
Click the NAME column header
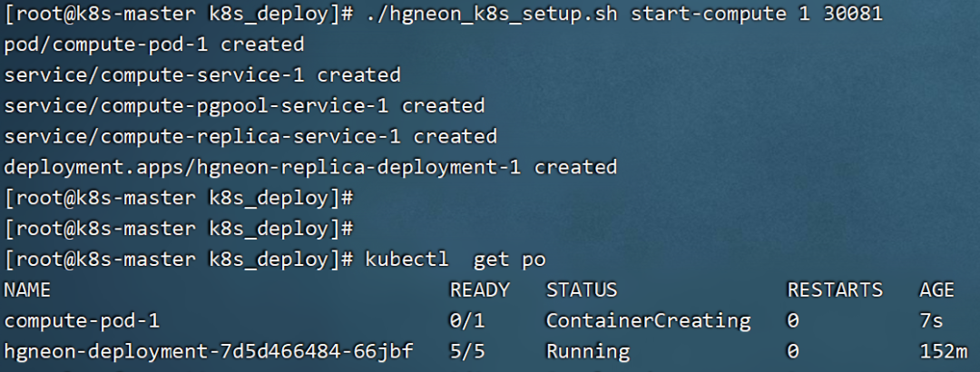(27, 290)
